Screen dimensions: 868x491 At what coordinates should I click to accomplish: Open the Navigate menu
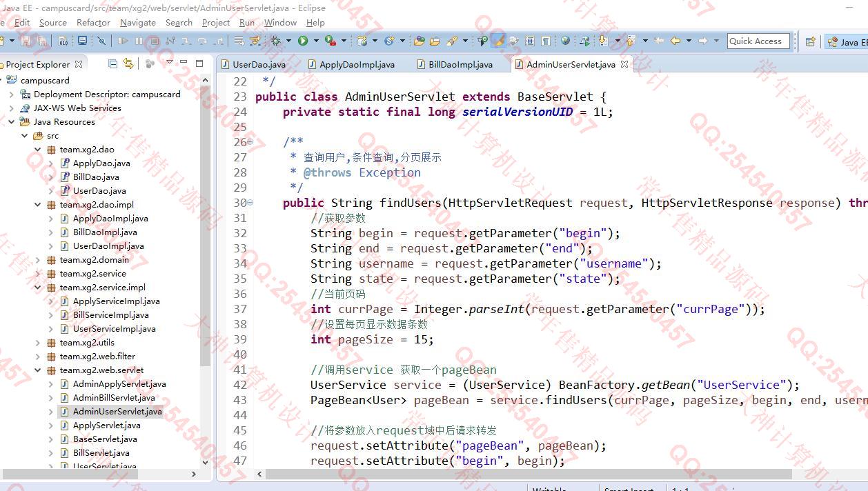click(137, 22)
